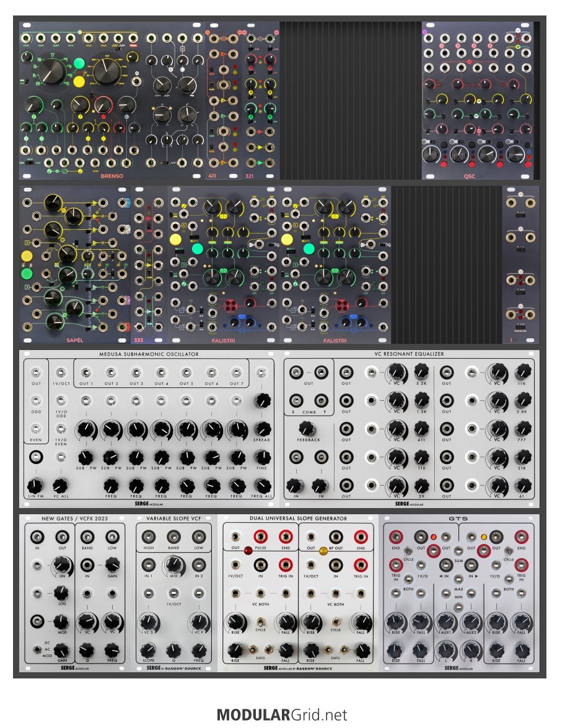This screenshot has width=565, height=728.
Task: Click the ODD output jack on Medusa
Action: [x=36, y=401]
